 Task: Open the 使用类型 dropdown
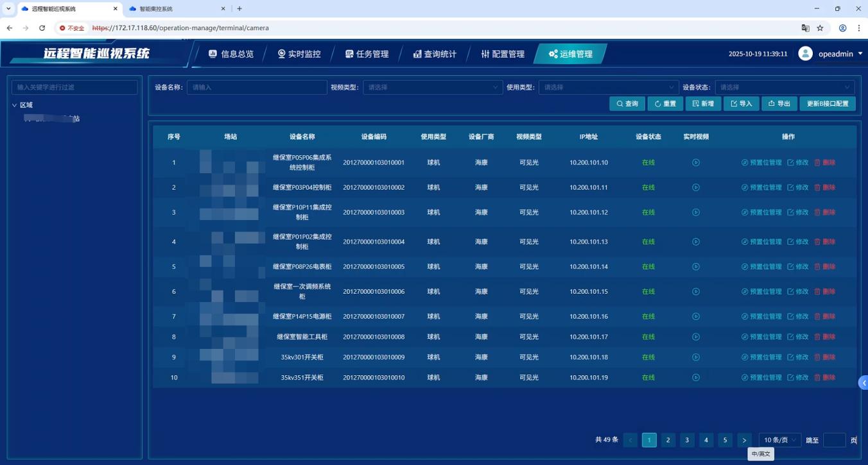608,87
